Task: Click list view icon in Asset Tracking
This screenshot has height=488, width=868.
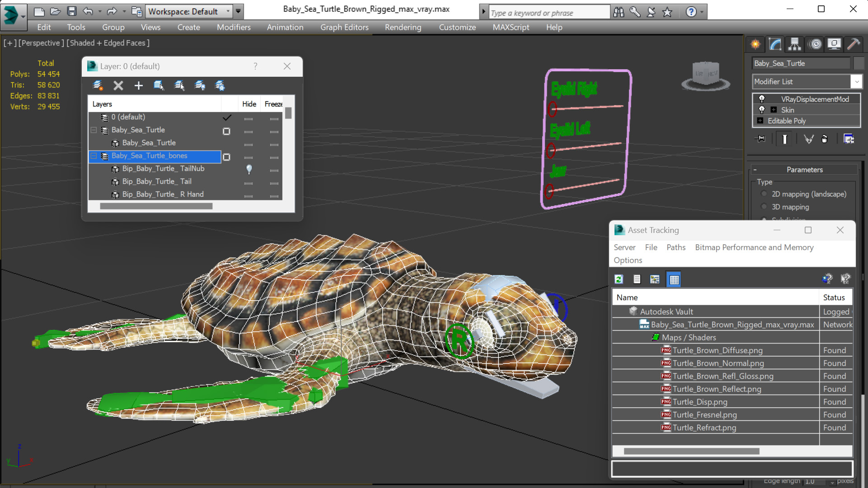Action: coord(637,279)
